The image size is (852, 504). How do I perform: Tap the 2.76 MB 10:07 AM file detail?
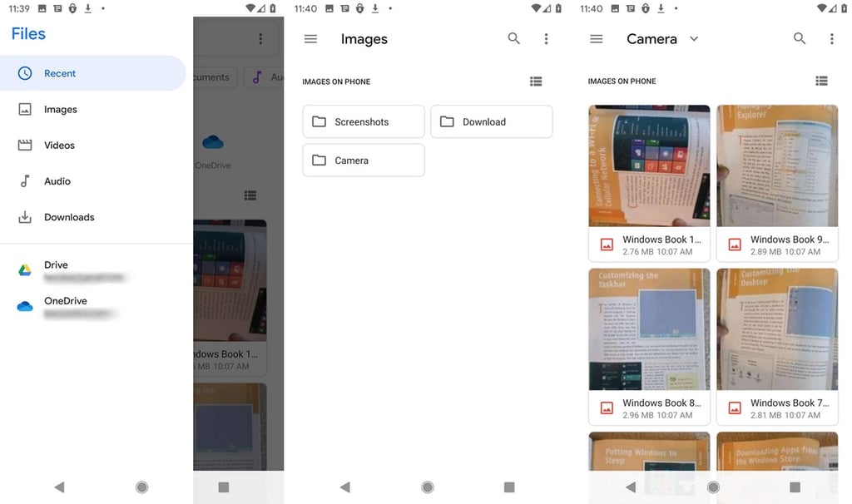[657, 251]
